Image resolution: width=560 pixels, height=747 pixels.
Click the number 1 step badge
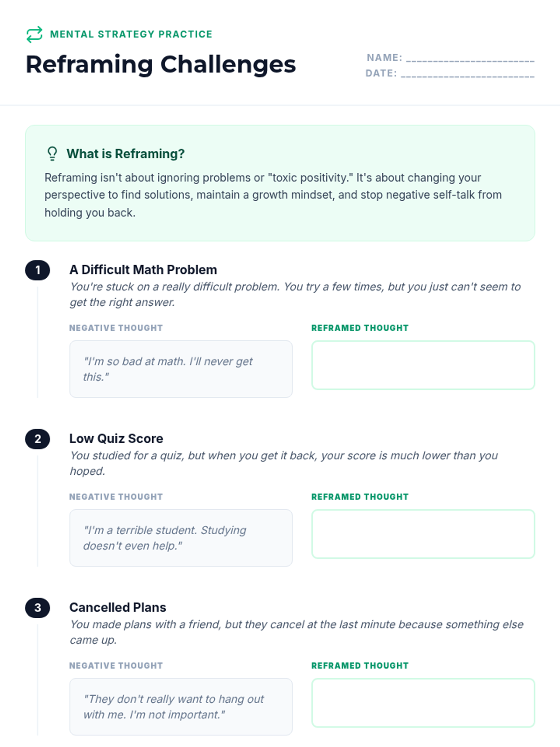point(37,270)
